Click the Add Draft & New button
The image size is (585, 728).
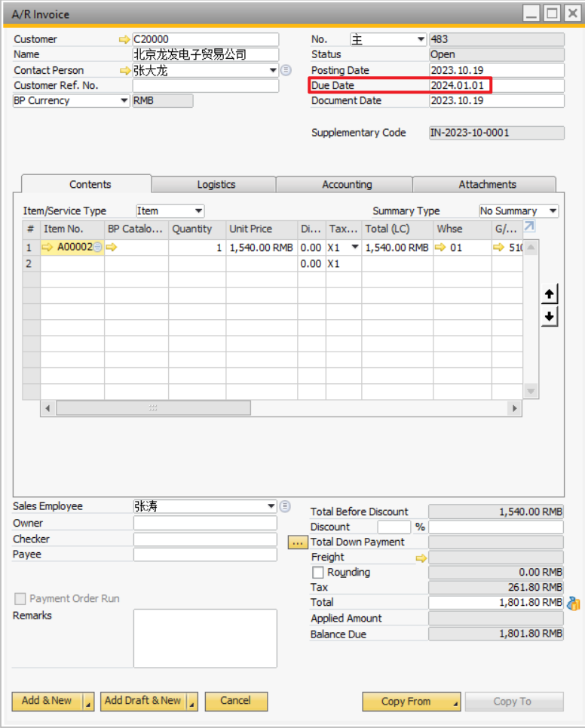pos(143,701)
